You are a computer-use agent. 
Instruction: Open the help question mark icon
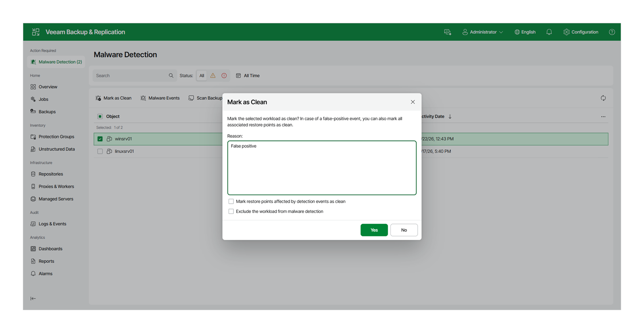612,32
